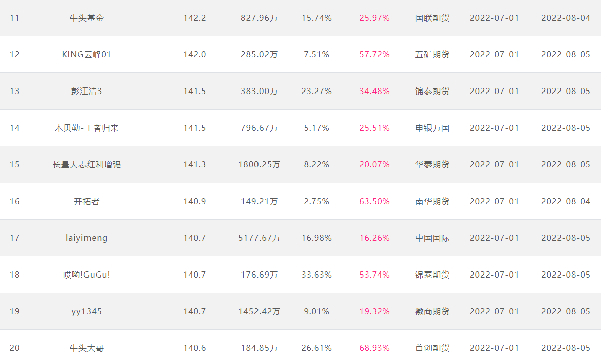Image resolution: width=601 pixels, height=364 pixels.
Task: Click the 五矿期货 broker name
Action: click(x=433, y=54)
